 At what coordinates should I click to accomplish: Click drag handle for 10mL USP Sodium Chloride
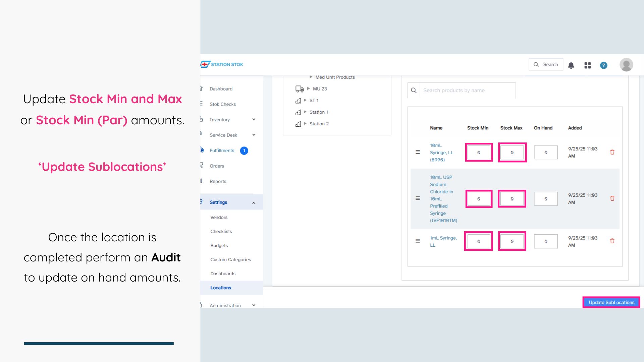click(x=418, y=198)
